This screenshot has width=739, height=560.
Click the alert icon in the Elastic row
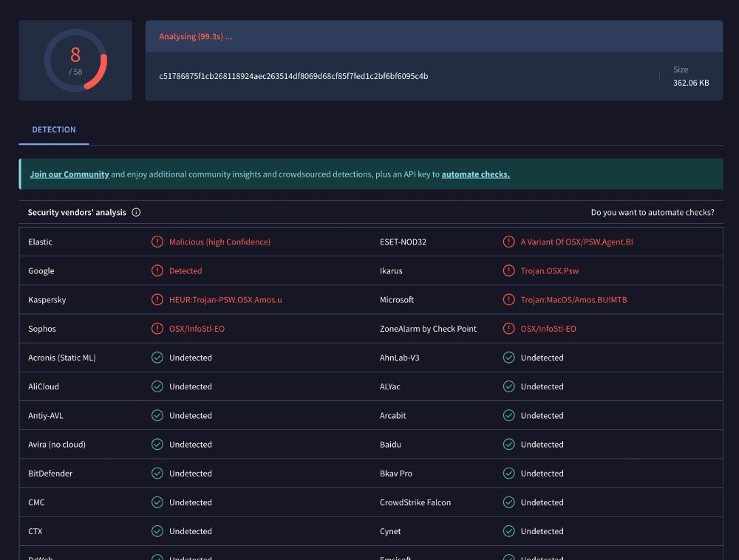click(157, 242)
